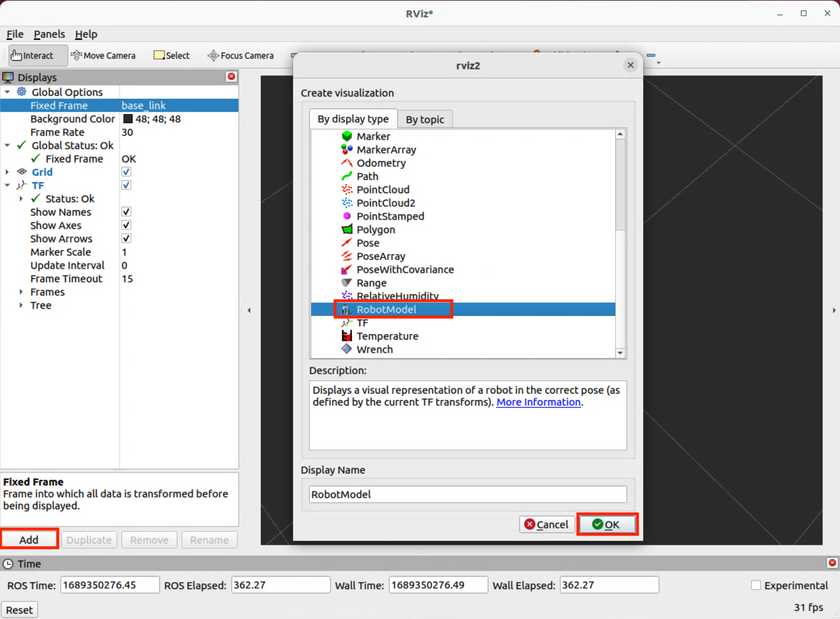The height and width of the screenshot is (619, 840).
Task: Pick the Odometry display icon
Action: click(347, 163)
